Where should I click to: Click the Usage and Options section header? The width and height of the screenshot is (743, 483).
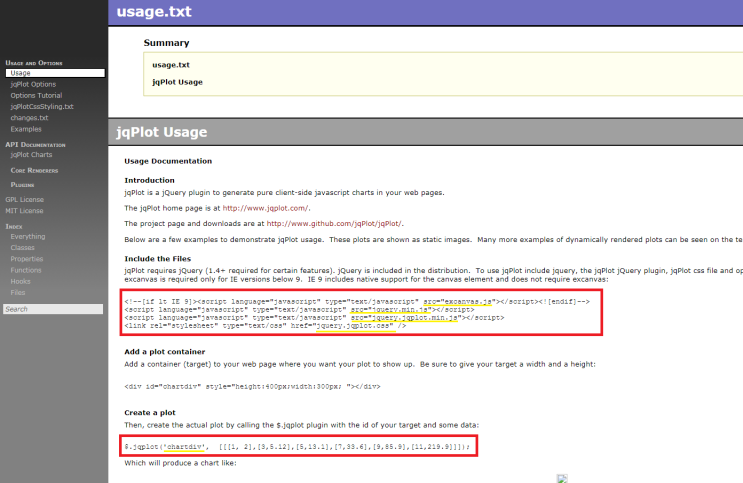coord(34,63)
